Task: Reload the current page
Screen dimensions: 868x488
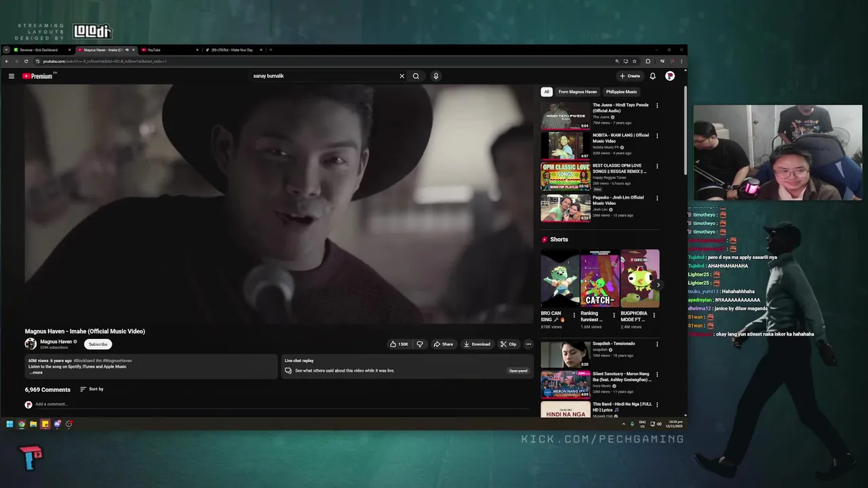Action: [26, 61]
